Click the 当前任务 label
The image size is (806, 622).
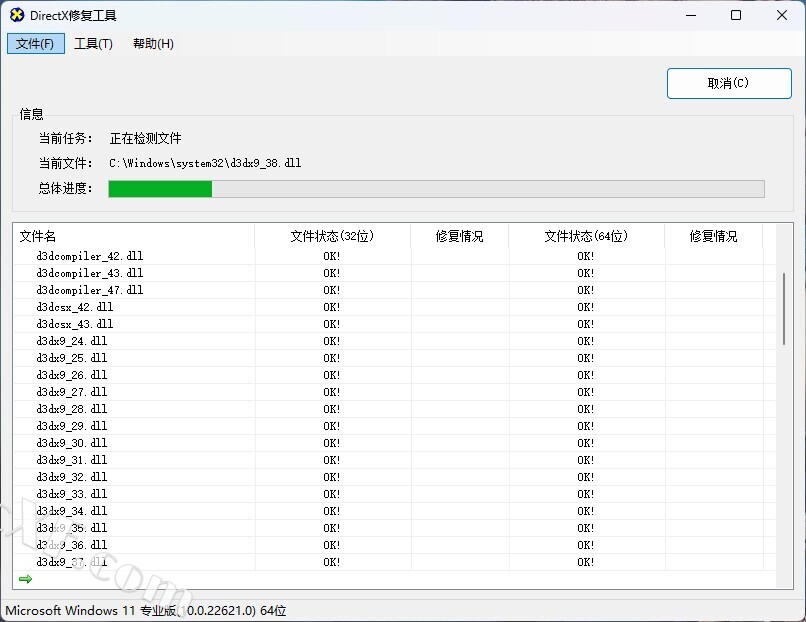(x=66, y=138)
